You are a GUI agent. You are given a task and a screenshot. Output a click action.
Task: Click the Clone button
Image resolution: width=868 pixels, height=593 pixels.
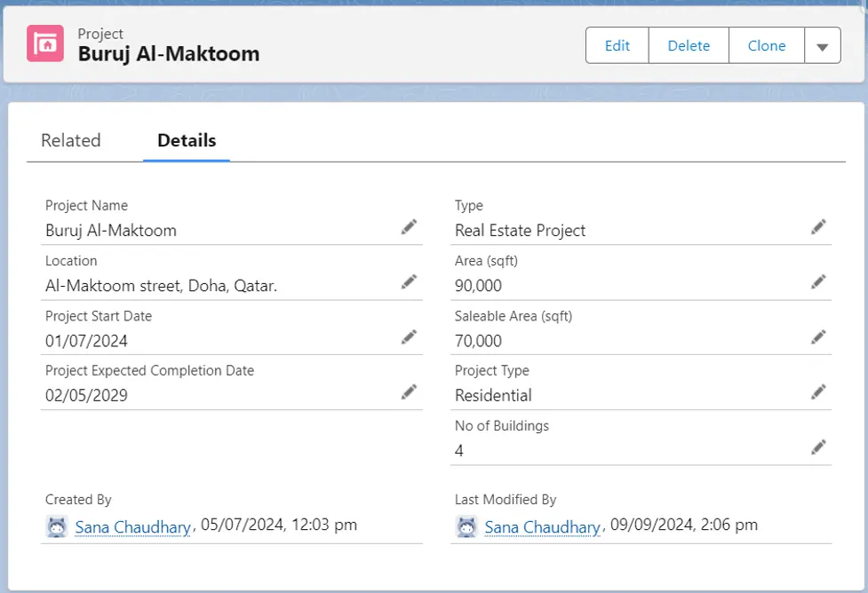point(767,46)
